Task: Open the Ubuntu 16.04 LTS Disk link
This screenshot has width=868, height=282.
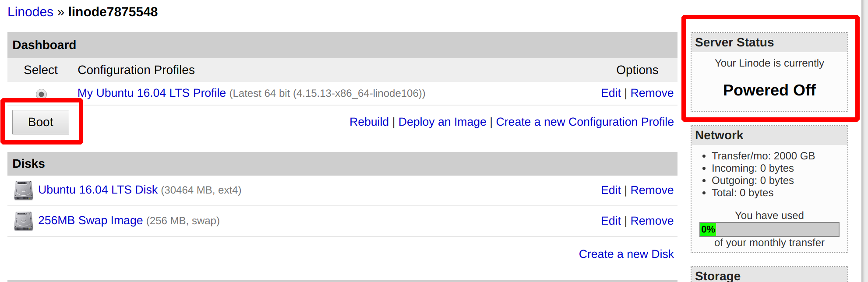Action: [x=98, y=190]
